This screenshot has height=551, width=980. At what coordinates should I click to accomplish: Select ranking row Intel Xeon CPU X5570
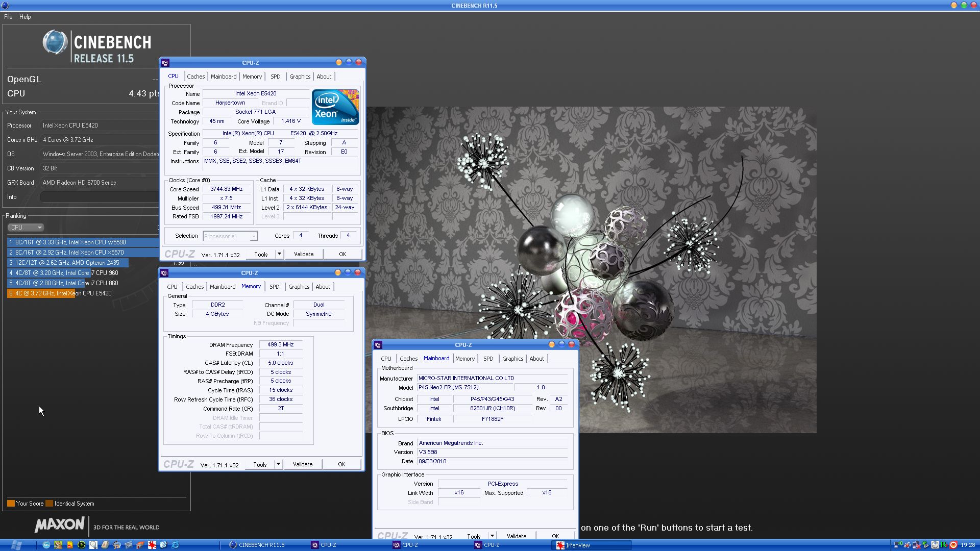tap(83, 253)
